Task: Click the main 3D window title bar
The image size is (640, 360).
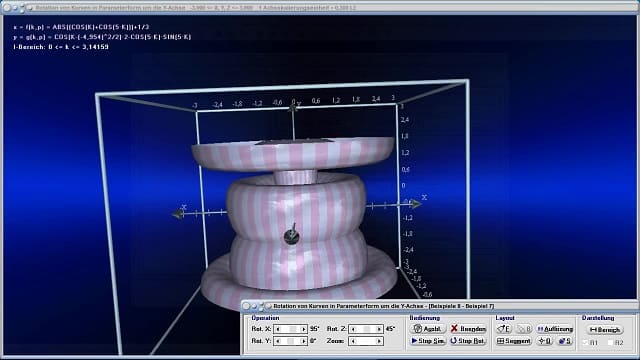Action: pyautogui.click(x=320, y=7)
